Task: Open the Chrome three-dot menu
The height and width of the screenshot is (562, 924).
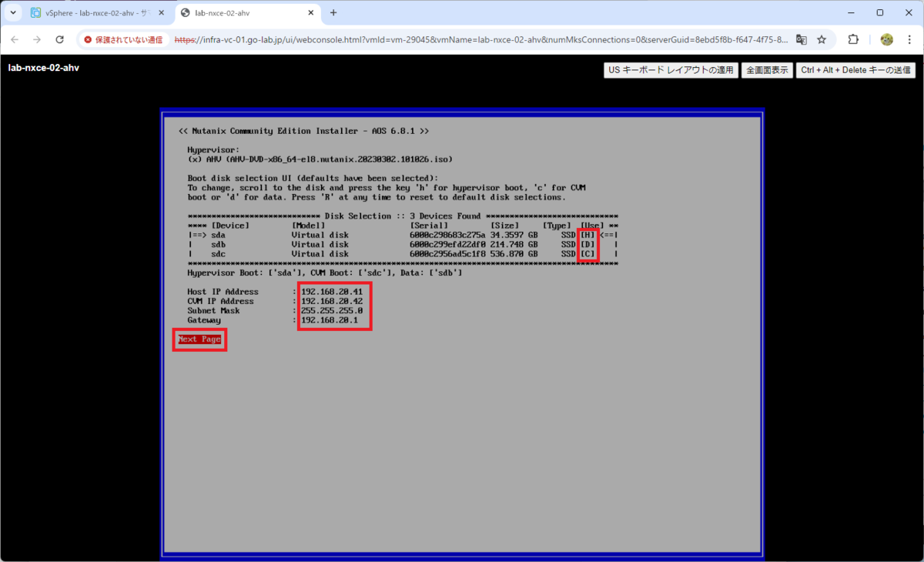Action: [909, 39]
